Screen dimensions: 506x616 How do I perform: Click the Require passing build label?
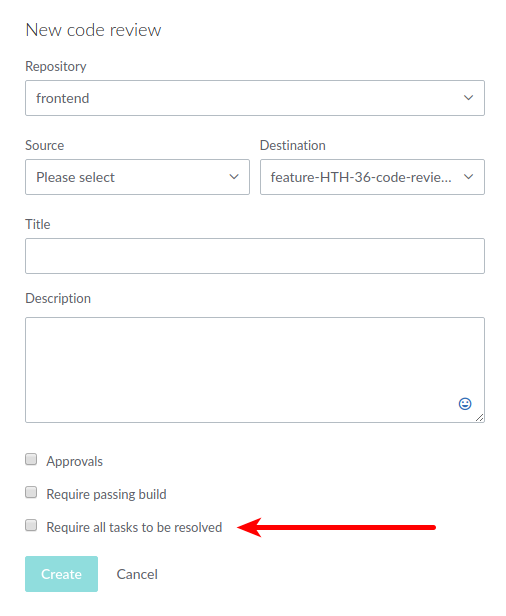pyautogui.click(x=106, y=494)
